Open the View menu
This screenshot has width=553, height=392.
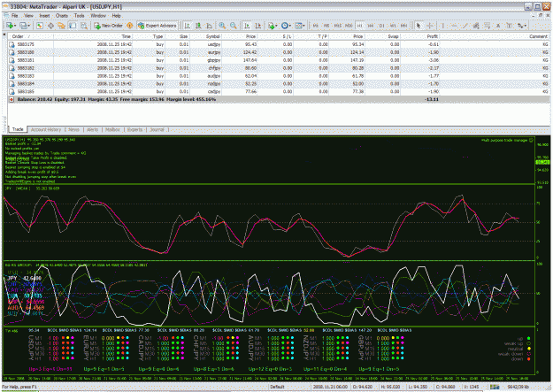(28, 16)
